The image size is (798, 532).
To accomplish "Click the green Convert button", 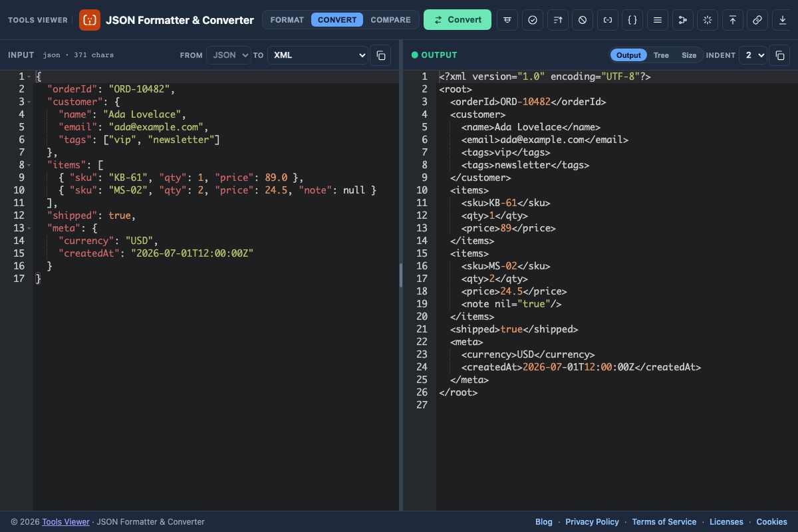I will 458,20.
